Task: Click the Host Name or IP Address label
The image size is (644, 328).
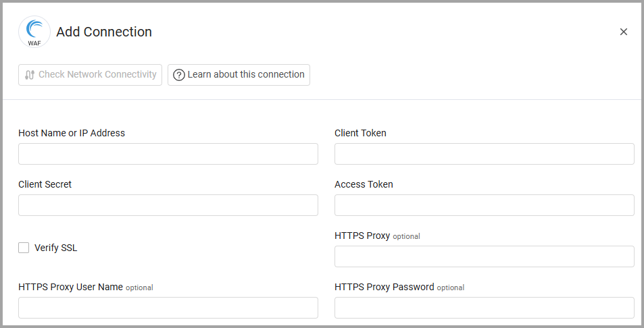Action: pos(72,133)
